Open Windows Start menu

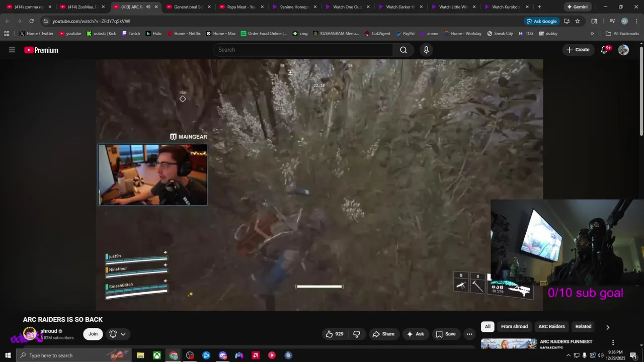(x=8, y=355)
